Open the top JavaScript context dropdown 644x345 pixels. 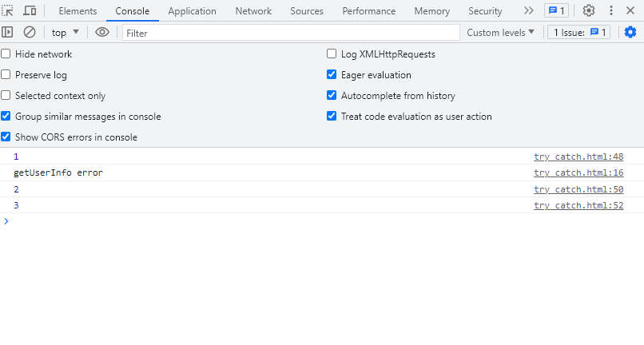[x=66, y=33]
